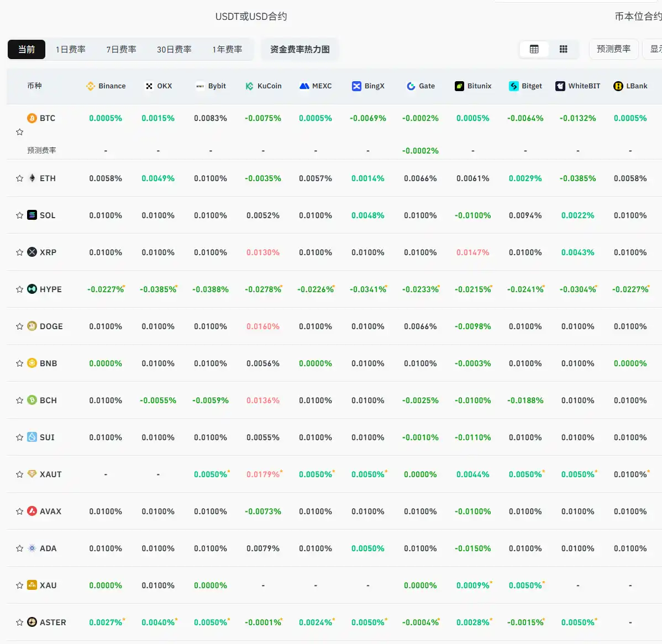Click the BingX exchange logo icon
The width and height of the screenshot is (662, 644).
coord(356,86)
